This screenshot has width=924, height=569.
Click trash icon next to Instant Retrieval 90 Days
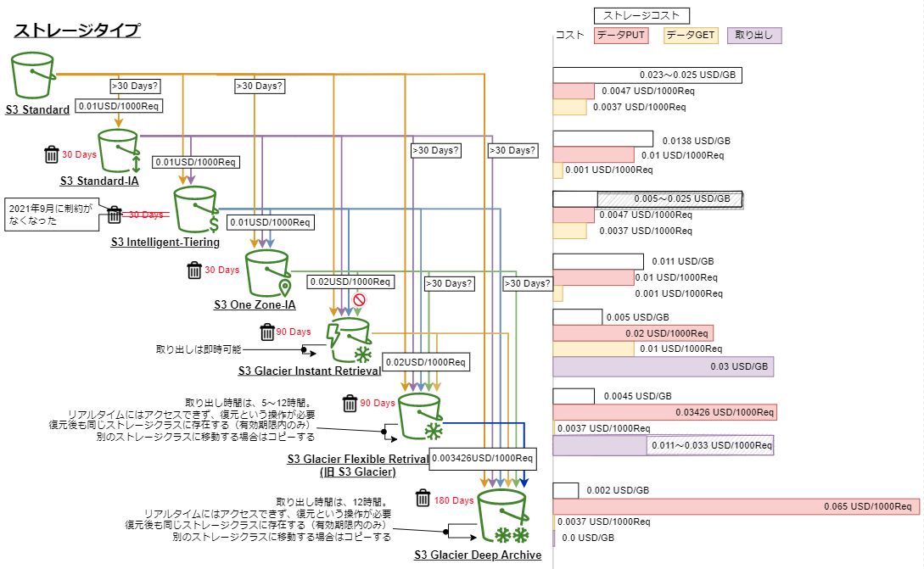coord(267,332)
